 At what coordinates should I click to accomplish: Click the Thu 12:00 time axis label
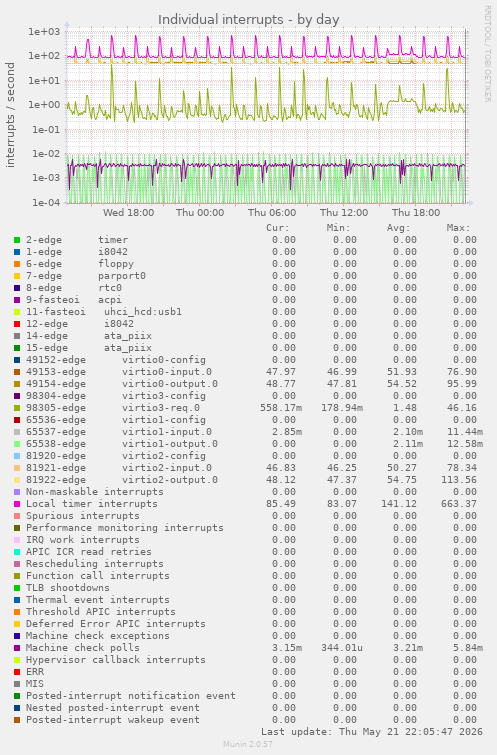tap(344, 212)
